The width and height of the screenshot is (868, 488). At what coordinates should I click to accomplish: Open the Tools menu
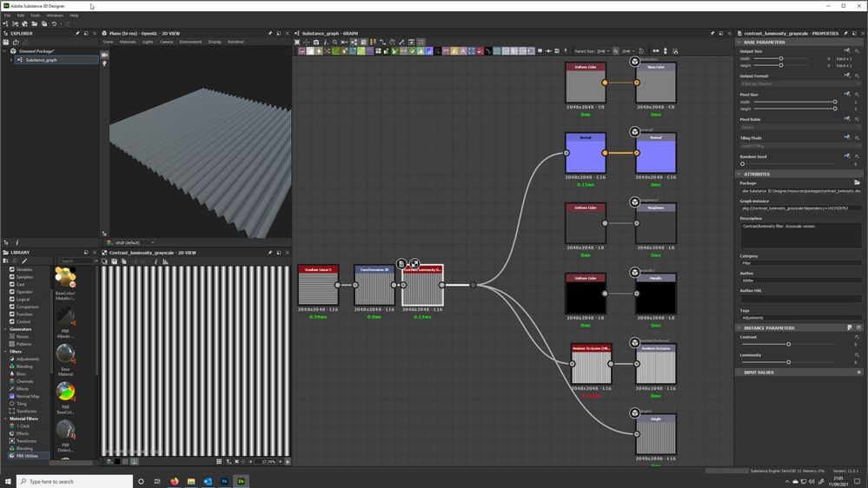click(35, 15)
